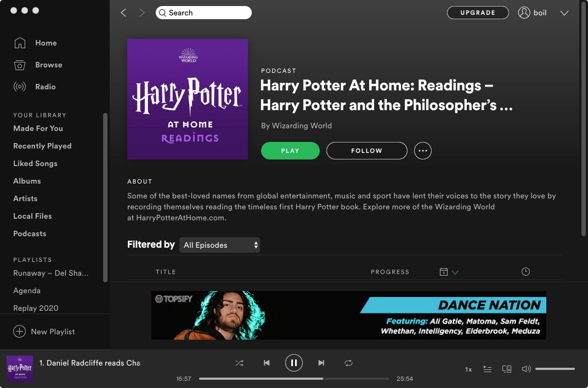Viewport: 588px width, 388px height.
Task: Follow the podcast with FOLLOW button
Action: click(367, 151)
